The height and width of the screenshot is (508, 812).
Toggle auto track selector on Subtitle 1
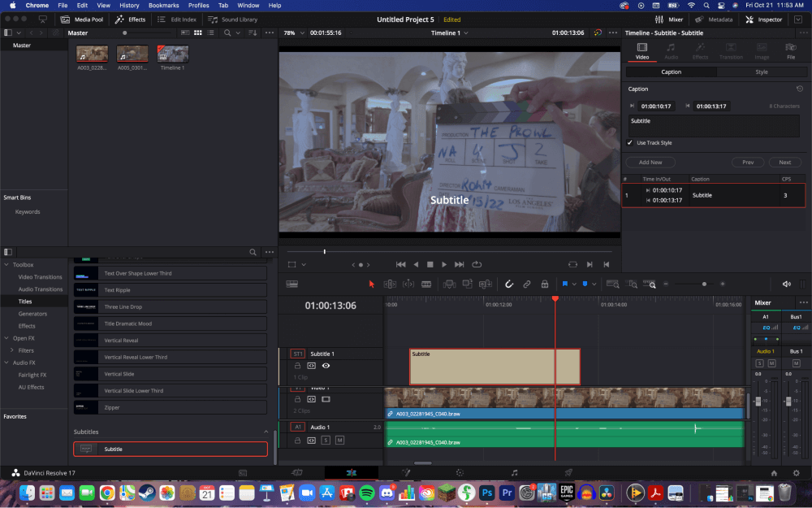(x=311, y=366)
